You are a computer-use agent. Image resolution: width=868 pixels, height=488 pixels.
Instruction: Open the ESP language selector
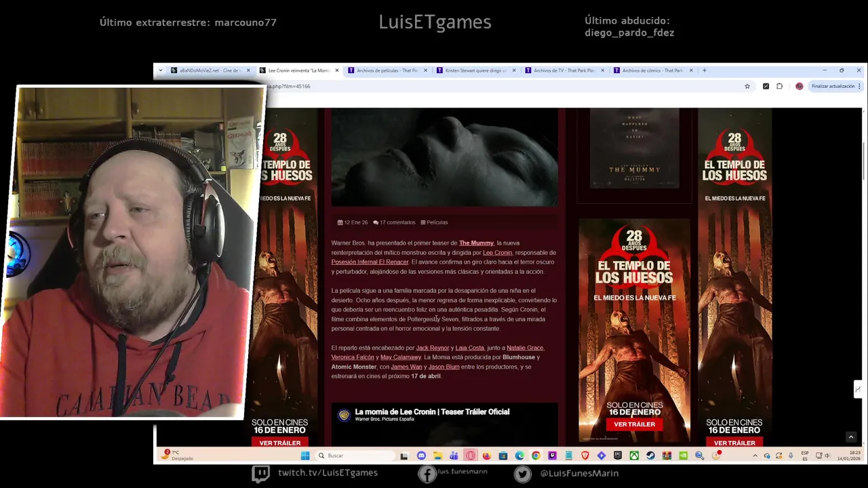[x=805, y=455]
